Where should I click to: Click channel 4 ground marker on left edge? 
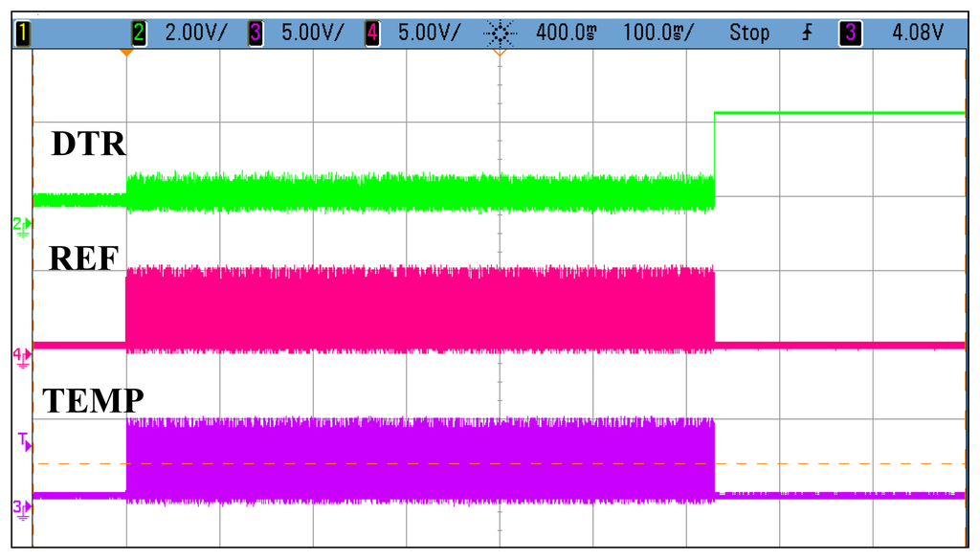[21, 355]
